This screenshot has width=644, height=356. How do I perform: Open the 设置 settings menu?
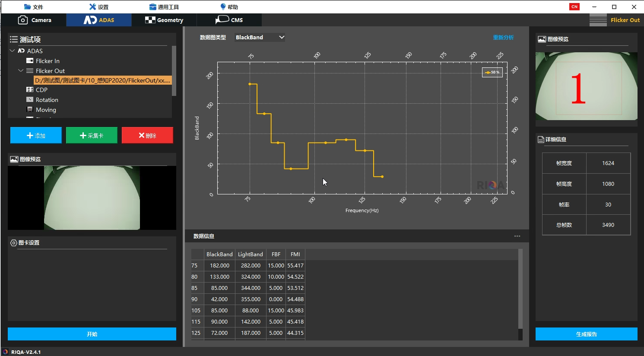[99, 7]
